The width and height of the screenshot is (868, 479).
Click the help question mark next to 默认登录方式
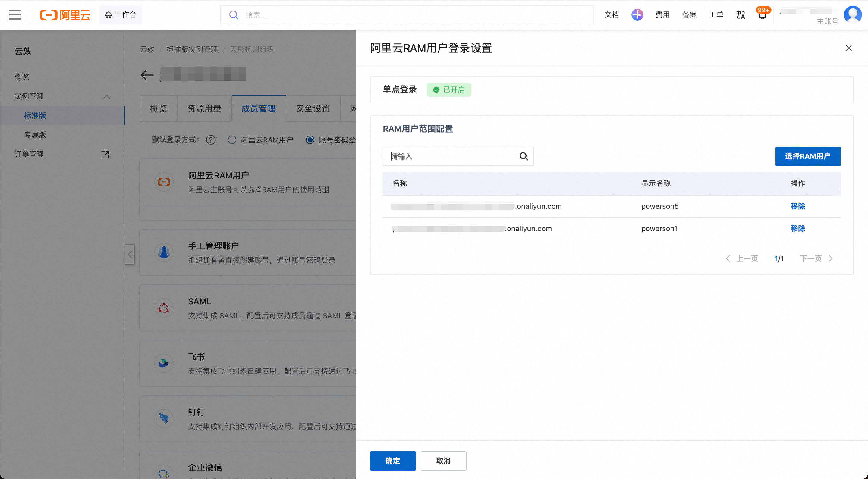click(211, 140)
